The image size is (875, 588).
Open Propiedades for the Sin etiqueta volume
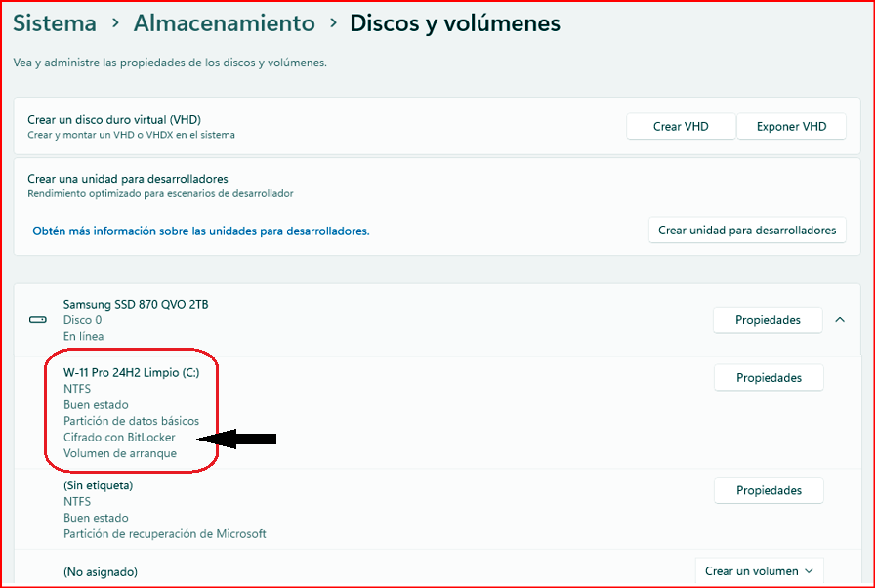(x=769, y=490)
